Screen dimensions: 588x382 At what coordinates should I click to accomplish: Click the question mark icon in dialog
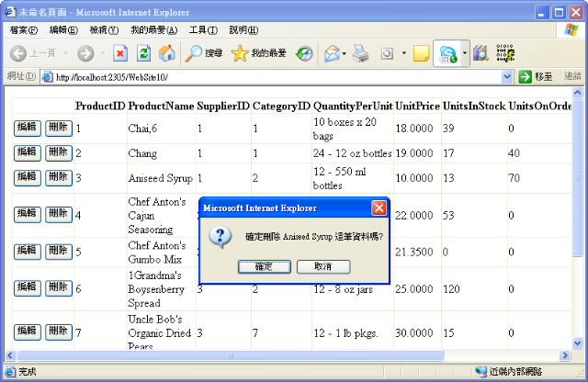point(220,237)
